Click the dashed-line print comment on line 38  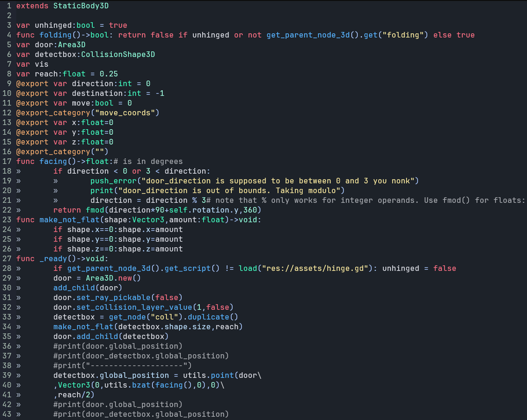[x=122, y=366]
